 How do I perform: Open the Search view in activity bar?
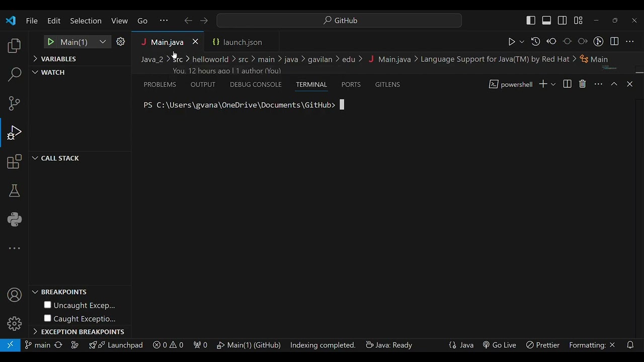pos(14,74)
